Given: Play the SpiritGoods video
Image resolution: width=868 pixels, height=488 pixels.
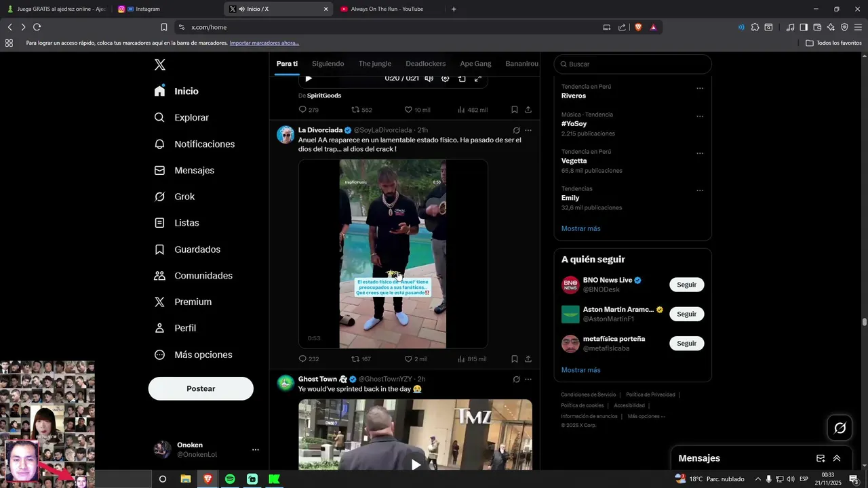Looking at the screenshot, I should (x=309, y=79).
